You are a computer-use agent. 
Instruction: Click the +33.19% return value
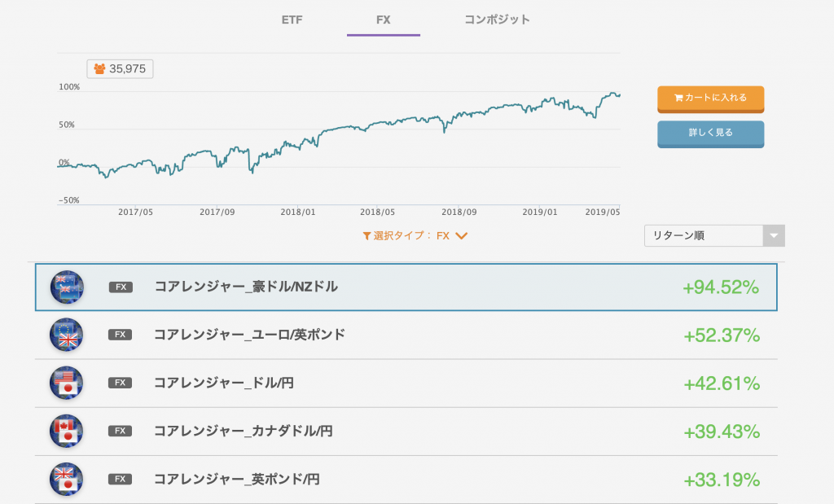[722, 480]
